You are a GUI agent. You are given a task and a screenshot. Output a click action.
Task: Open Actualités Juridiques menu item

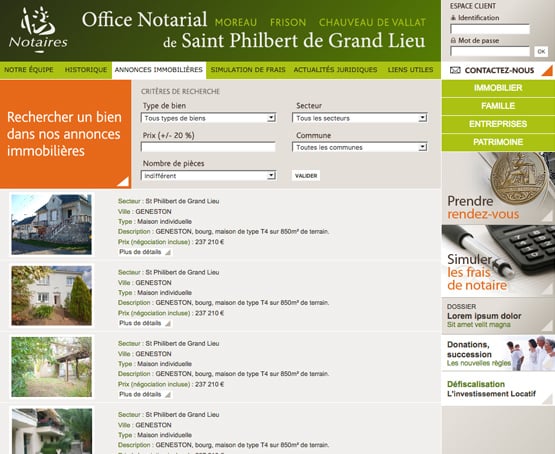(x=335, y=70)
